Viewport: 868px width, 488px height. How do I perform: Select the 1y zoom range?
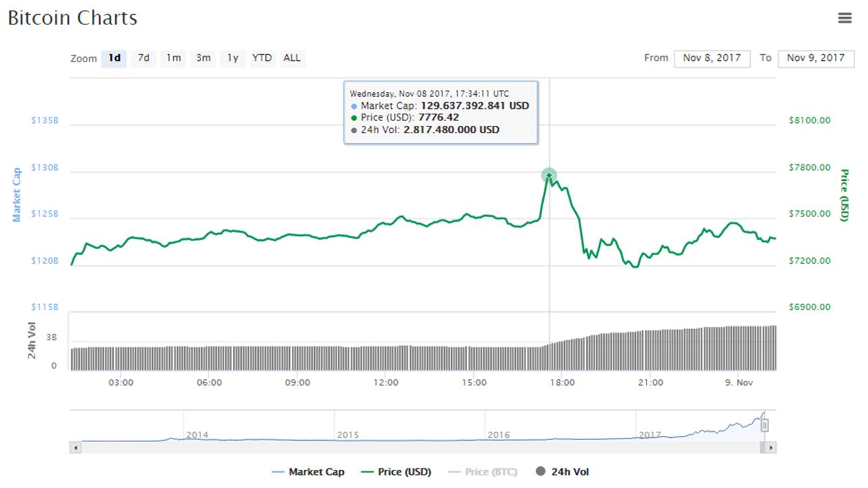point(233,58)
